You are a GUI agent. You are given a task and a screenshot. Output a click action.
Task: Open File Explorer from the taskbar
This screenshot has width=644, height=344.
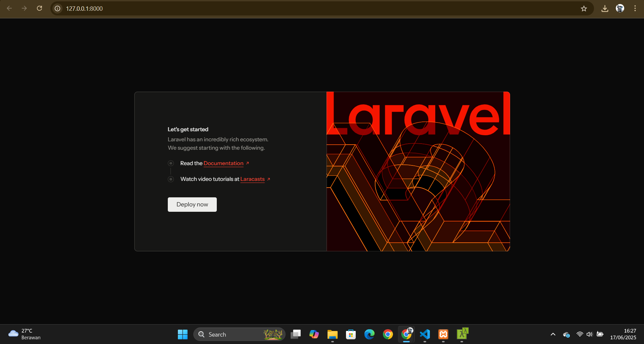332,334
